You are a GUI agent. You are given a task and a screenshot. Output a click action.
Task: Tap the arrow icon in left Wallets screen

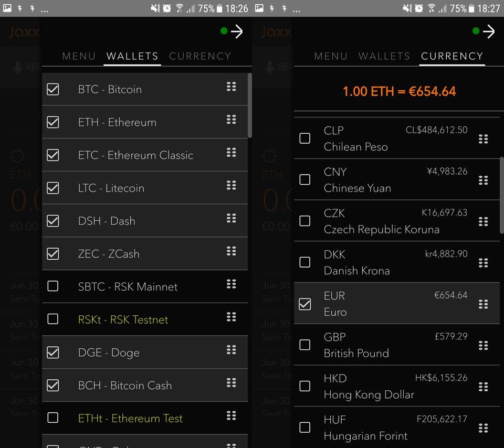pyautogui.click(x=237, y=31)
